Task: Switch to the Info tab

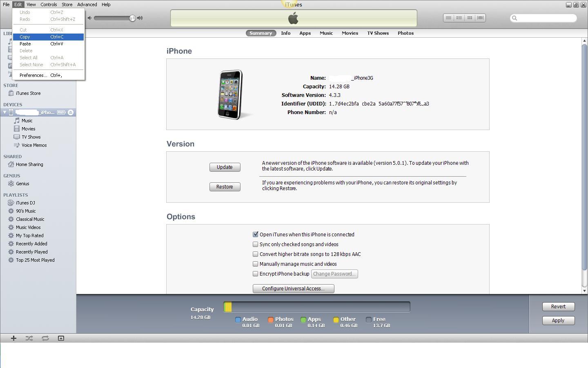Action: (x=286, y=33)
